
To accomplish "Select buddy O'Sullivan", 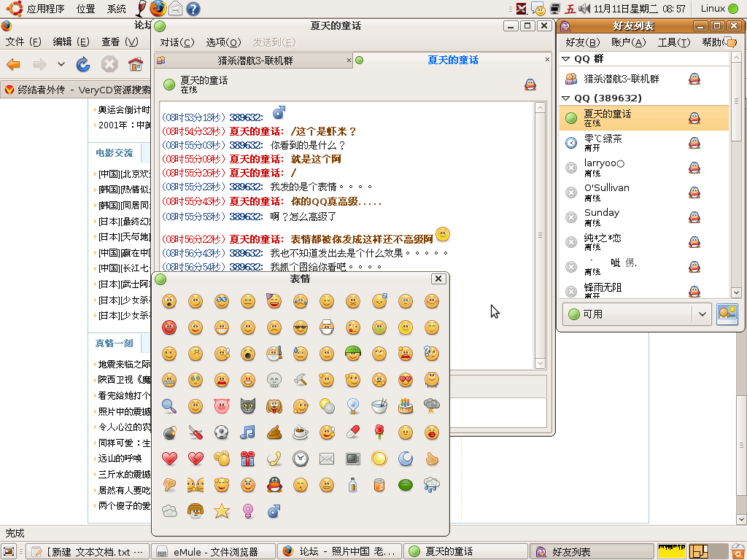I will [644, 192].
